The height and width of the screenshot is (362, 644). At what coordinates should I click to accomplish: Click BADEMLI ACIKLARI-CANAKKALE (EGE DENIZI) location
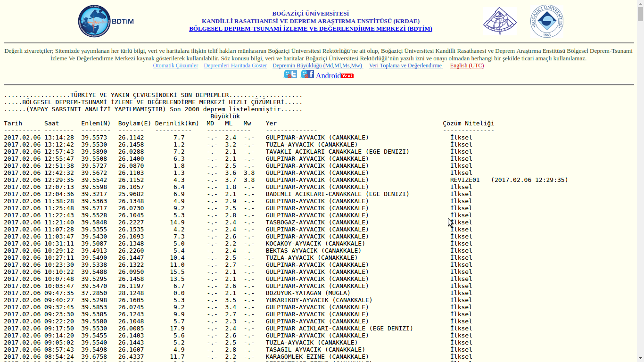click(x=338, y=194)
